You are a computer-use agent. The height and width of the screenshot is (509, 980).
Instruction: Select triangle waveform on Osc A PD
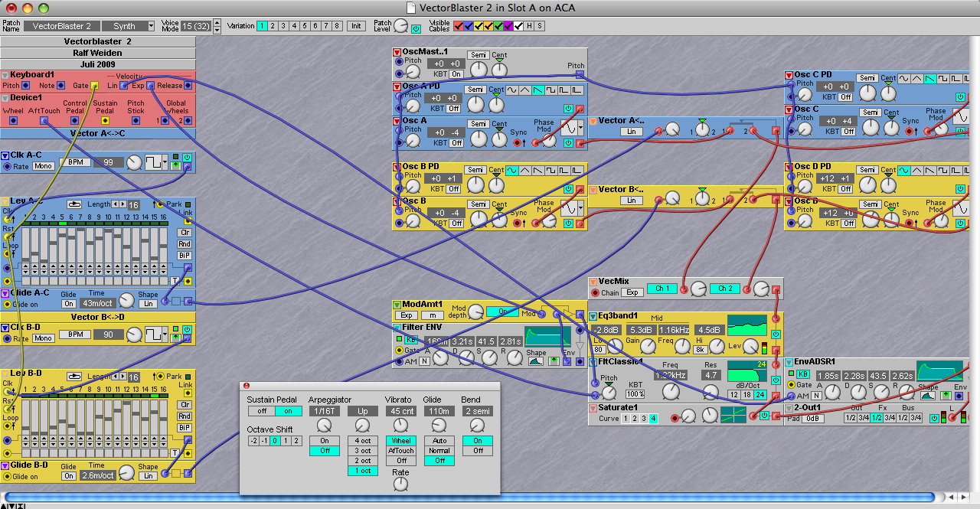(x=524, y=90)
